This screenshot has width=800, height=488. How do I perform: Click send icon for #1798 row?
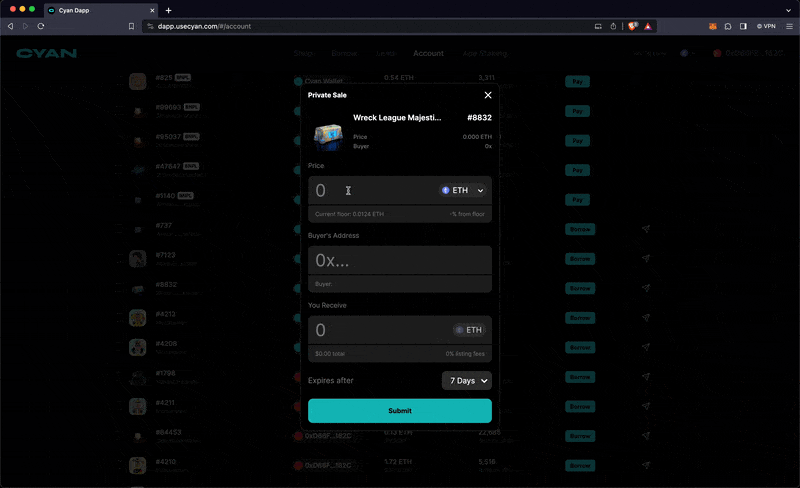(x=646, y=377)
